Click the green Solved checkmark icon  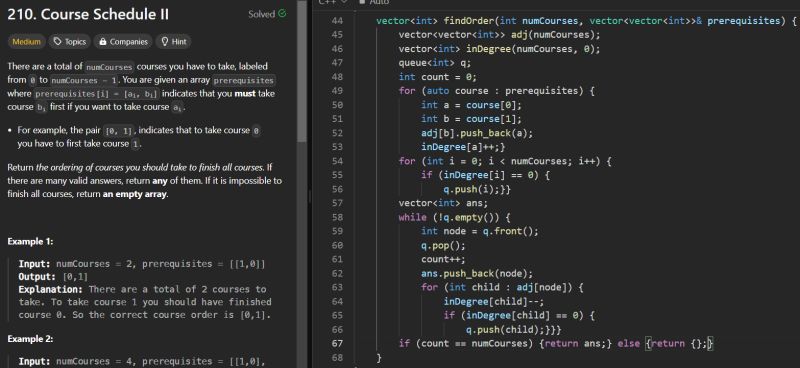[282, 14]
